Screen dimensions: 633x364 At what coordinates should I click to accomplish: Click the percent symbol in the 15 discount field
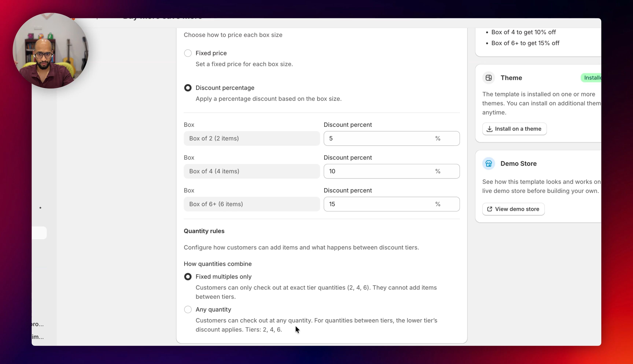coord(438,204)
